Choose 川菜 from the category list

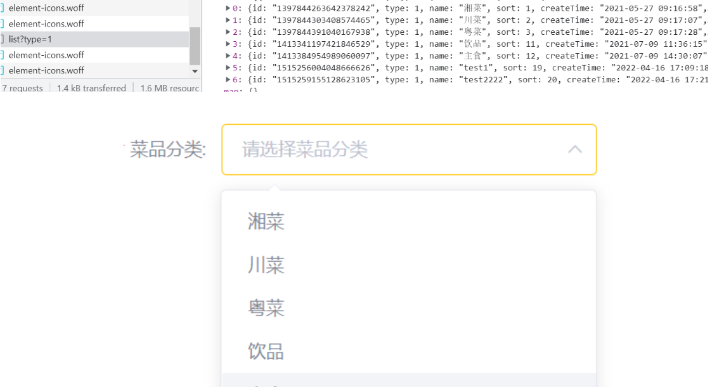[409, 265]
